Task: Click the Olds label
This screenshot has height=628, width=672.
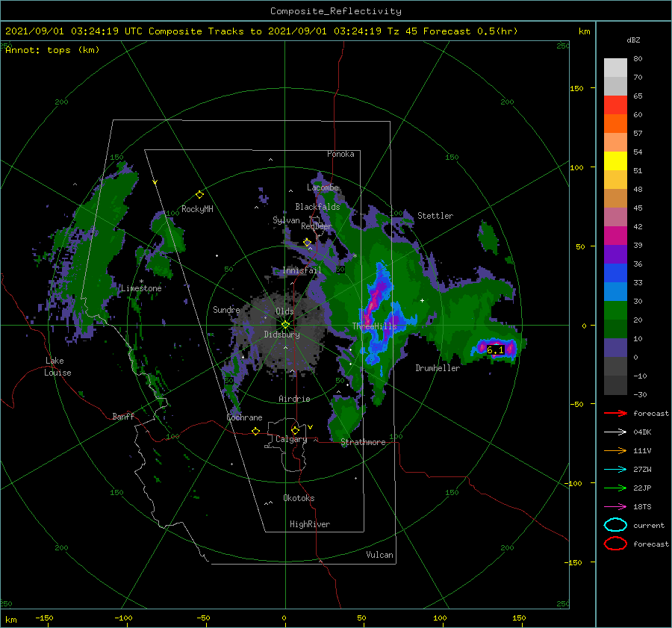Action: (284, 311)
